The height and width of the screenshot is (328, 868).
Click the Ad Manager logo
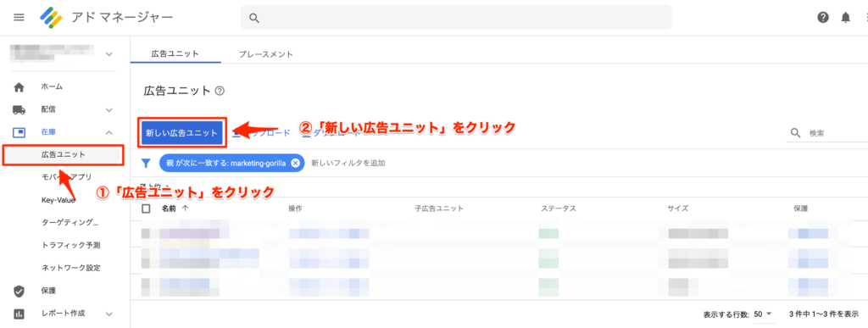click(x=51, y=18)
